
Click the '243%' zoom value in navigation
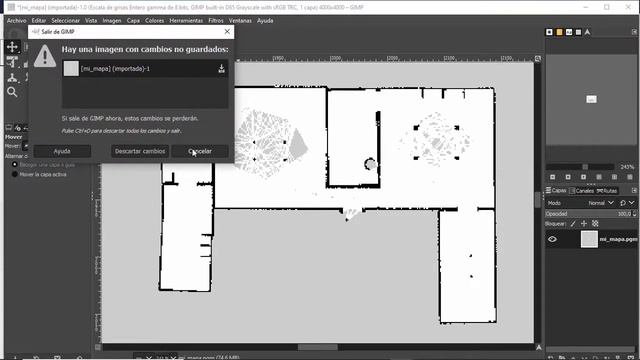[x=627, y=167]
